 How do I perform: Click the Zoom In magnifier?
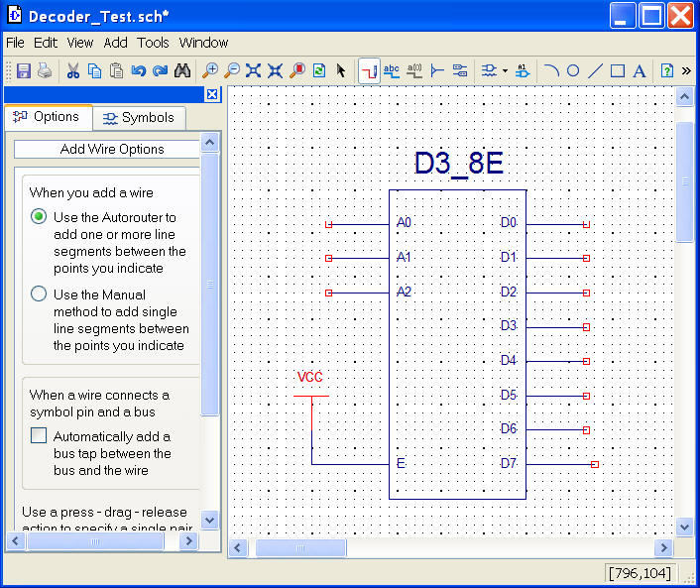pos(210,70)
